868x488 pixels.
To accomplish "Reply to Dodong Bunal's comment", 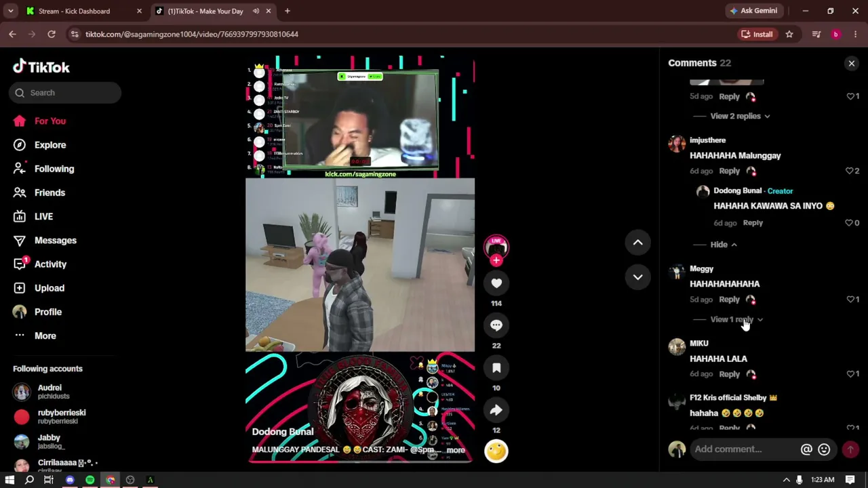I will tap(753, 222).
